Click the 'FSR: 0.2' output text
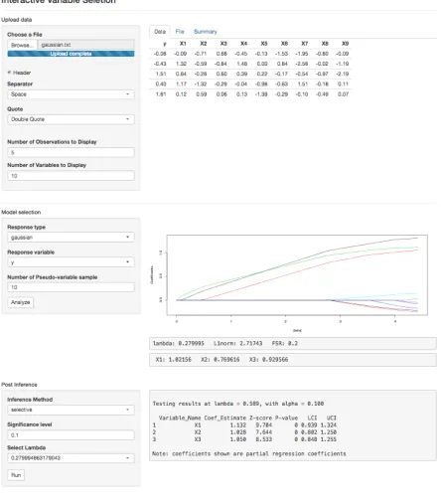This screenshot has width=441, height=504. (285, 343)
